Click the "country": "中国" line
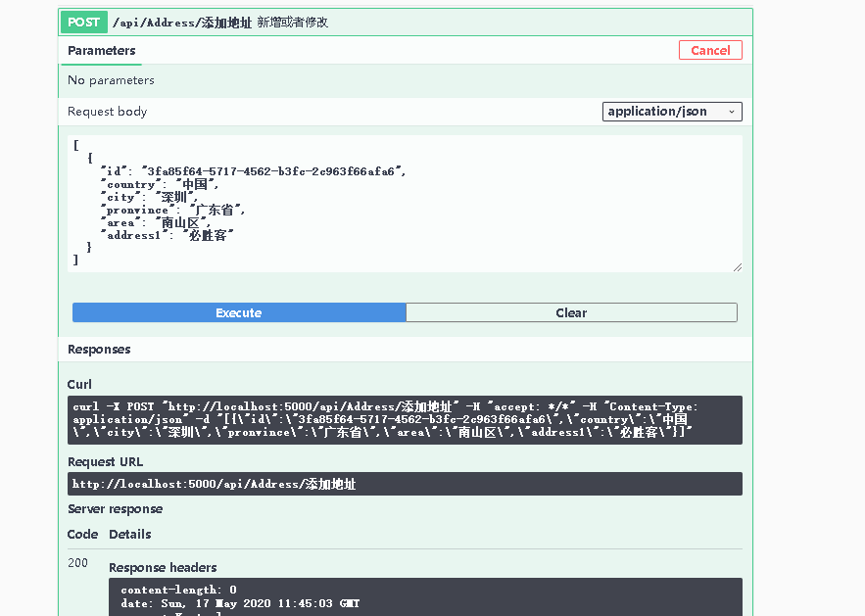The height and width of the screenshot is (616, 865). (160, 184)
